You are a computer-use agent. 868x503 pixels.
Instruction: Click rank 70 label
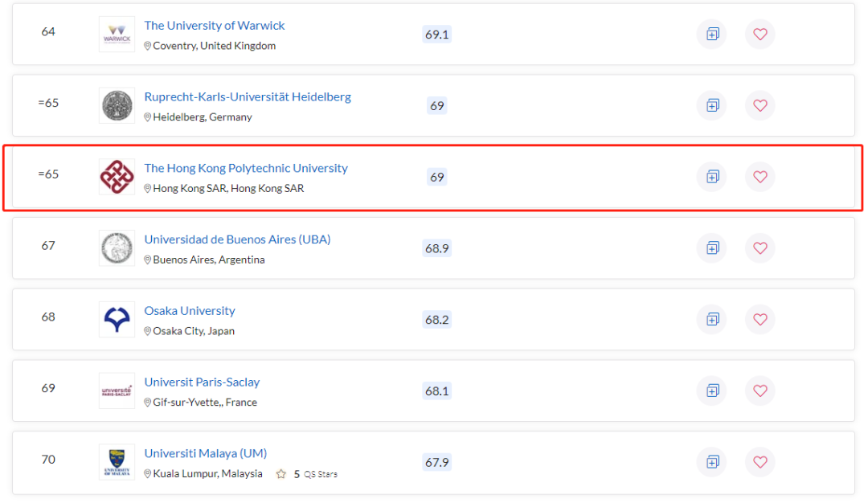tap(48, 460)
